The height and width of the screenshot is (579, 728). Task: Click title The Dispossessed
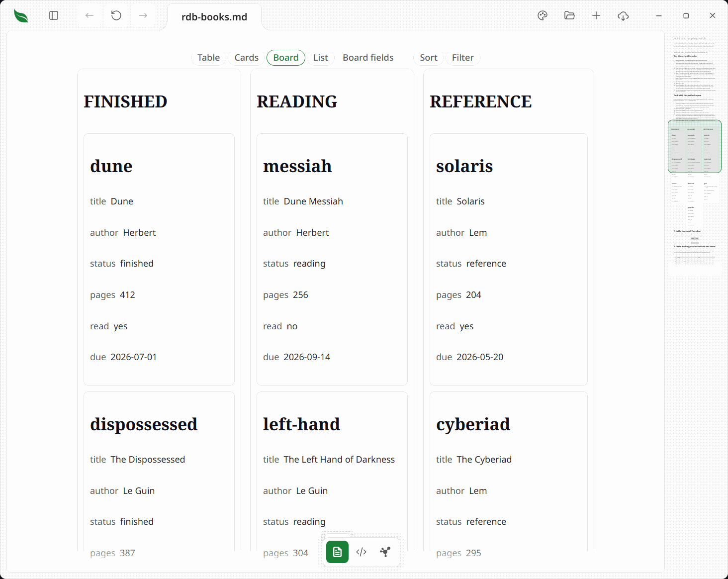[148, 460]
